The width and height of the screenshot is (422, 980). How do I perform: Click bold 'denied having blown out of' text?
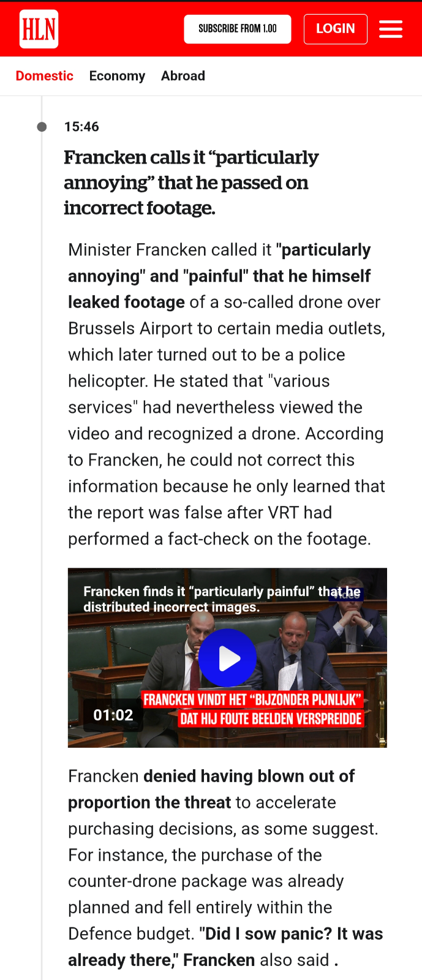pos(249,776)
